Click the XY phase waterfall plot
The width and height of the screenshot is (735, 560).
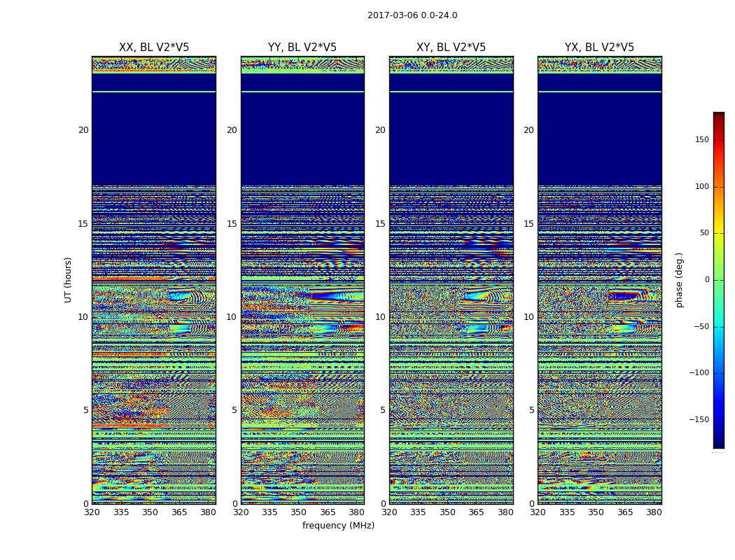pyautogui.click(x=451, y=280)
